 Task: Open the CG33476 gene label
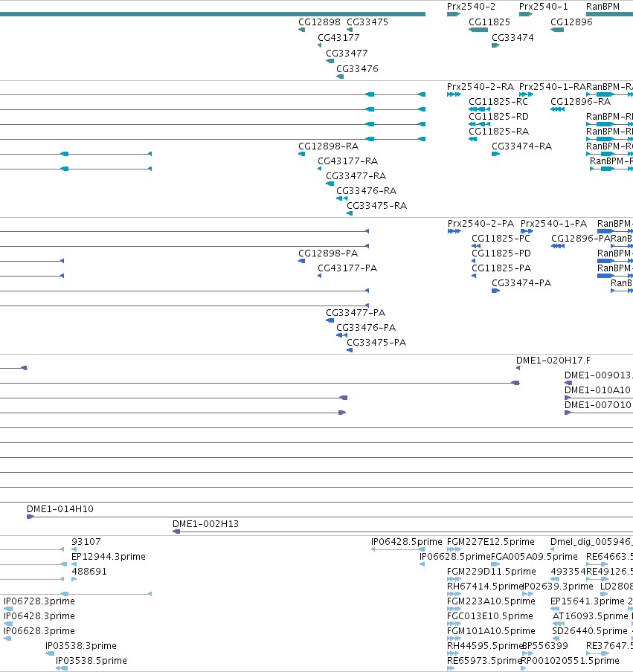click(x=357, y=68)
